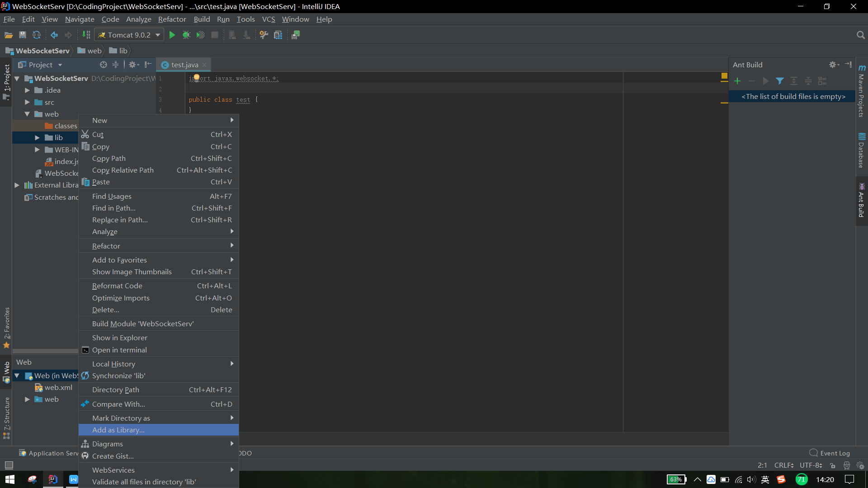Click Scroll from Source crosshair icon
This screenshot has width=868, height=488.
[x=104, y=65]
